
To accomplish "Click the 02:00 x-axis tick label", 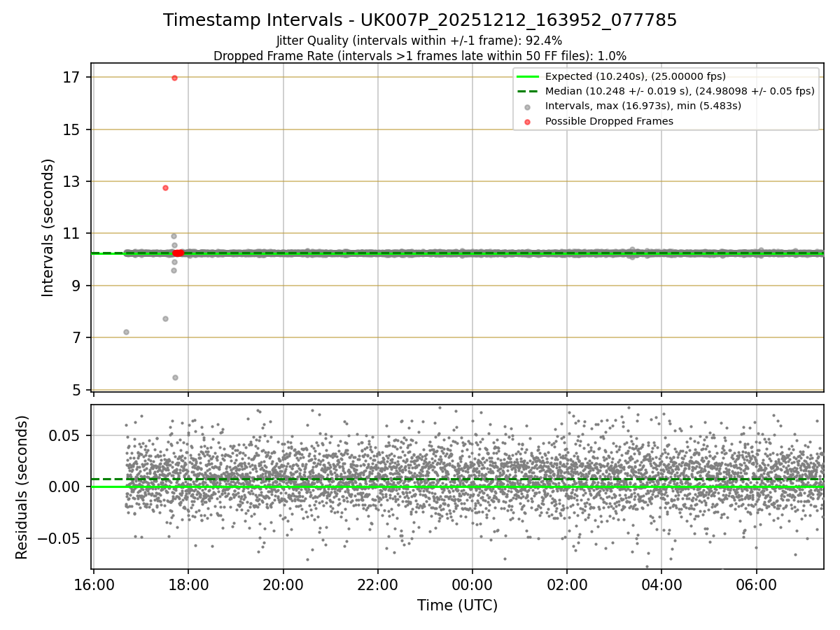I will coord(567,584).
